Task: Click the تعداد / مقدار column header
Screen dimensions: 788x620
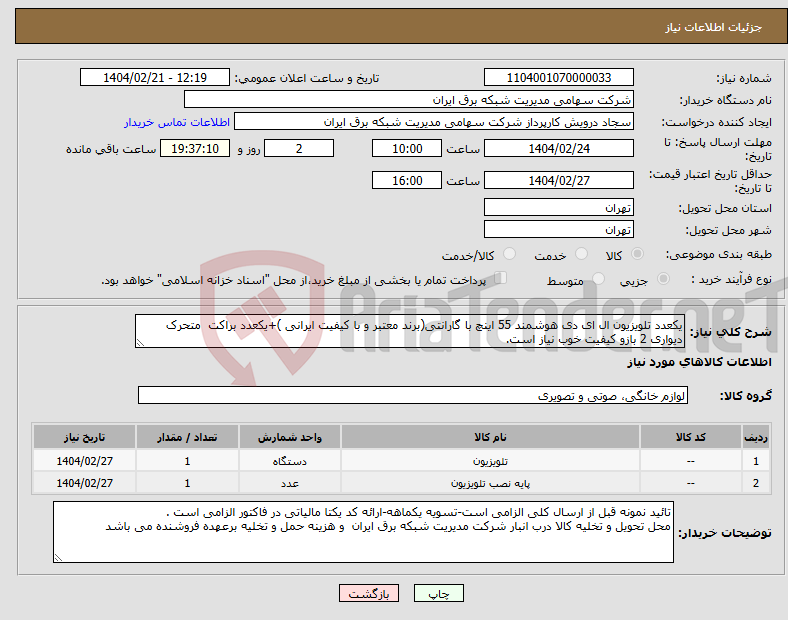Action: (187, 437)
